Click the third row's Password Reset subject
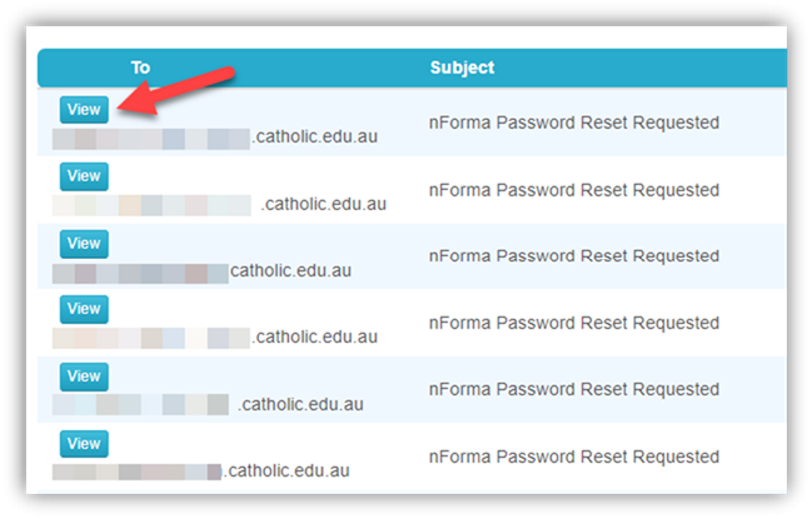 (574, 257)
